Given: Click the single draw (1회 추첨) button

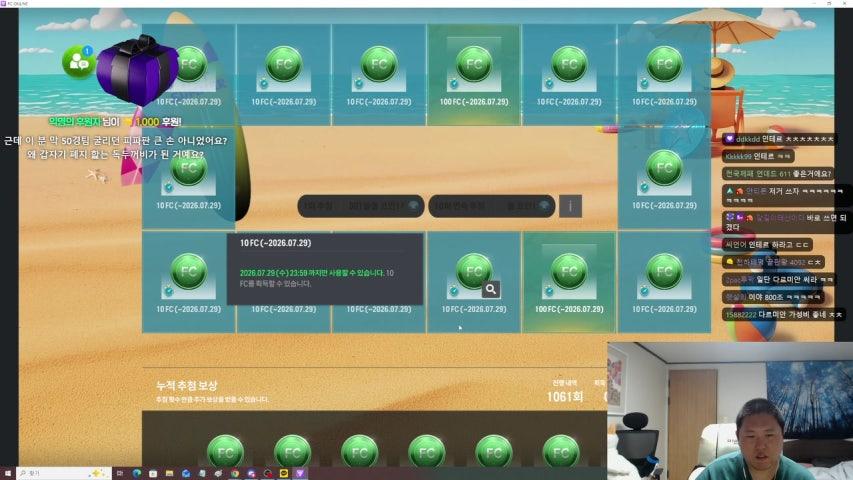Looking at the screenshot, I should [361, 206].
